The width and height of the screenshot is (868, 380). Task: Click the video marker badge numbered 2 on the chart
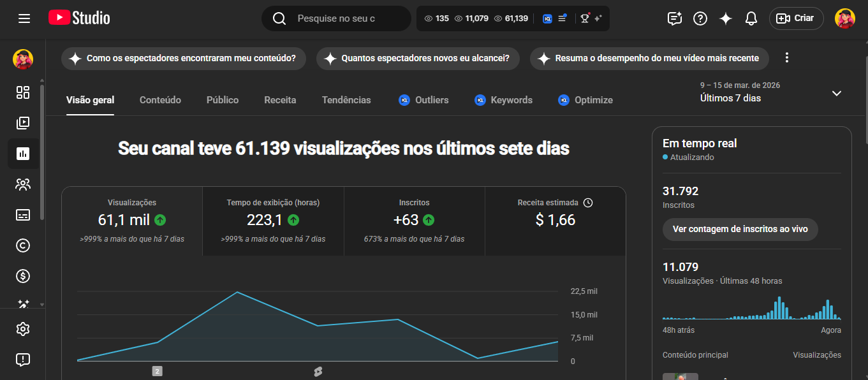157,371
